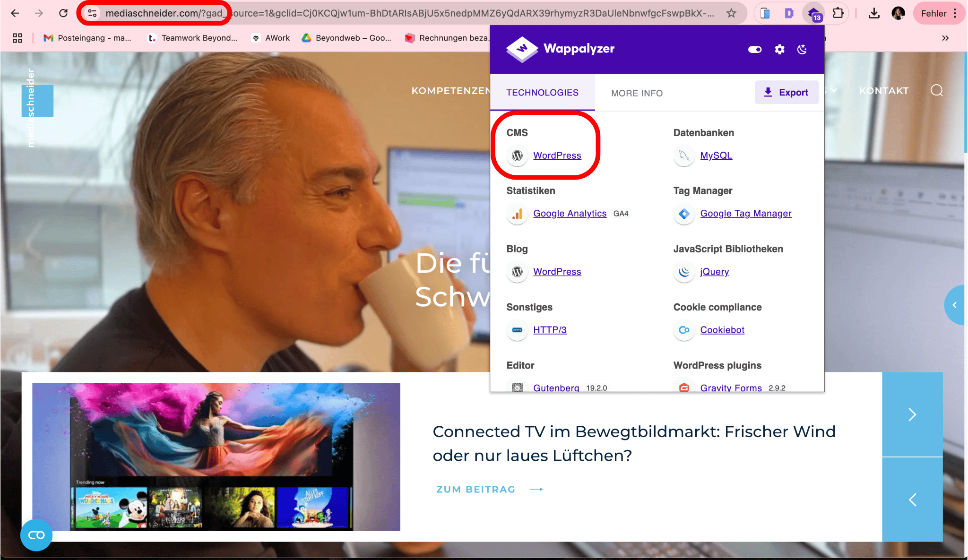Open the browser Downloads icon
968x560 pixels.
tap(874, 13)
